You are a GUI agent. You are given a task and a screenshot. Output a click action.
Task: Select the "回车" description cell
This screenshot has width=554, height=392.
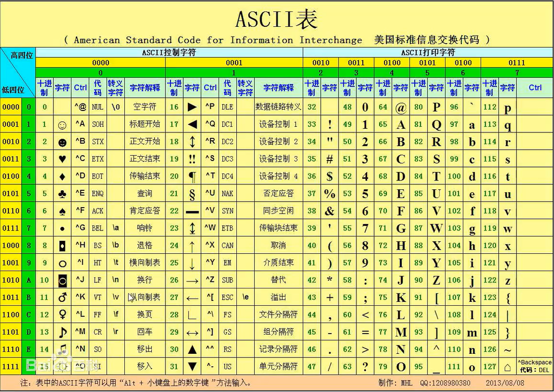[145, 332]
